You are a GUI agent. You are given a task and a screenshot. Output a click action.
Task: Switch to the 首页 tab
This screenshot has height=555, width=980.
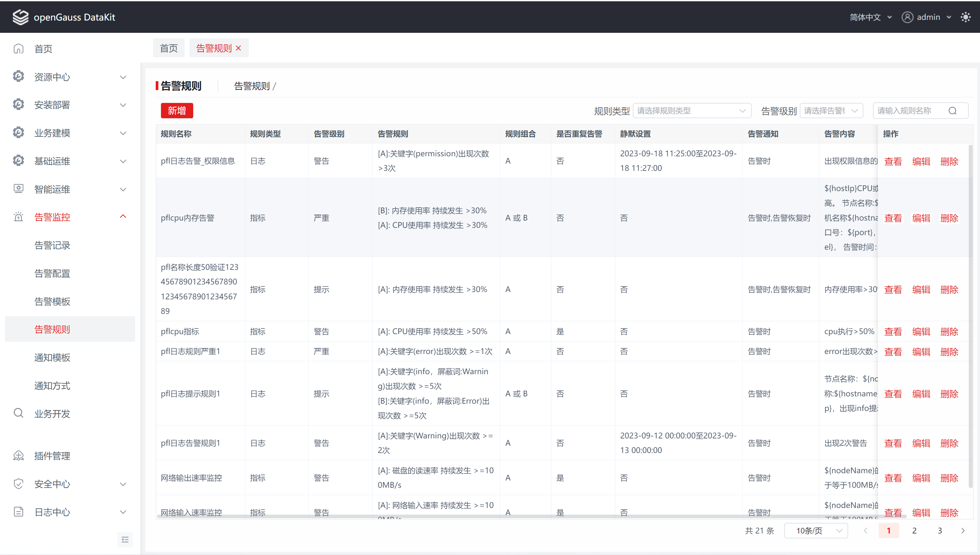pyautogui.click(x=169, y=48)
